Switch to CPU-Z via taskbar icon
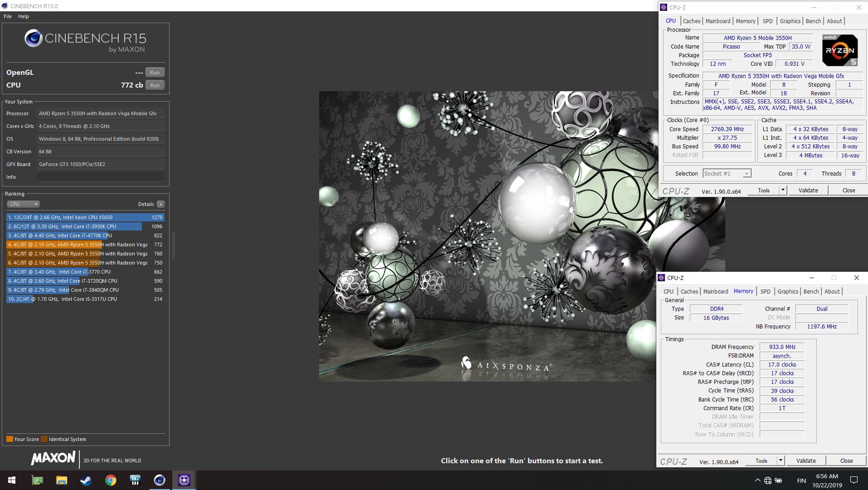 184,480
